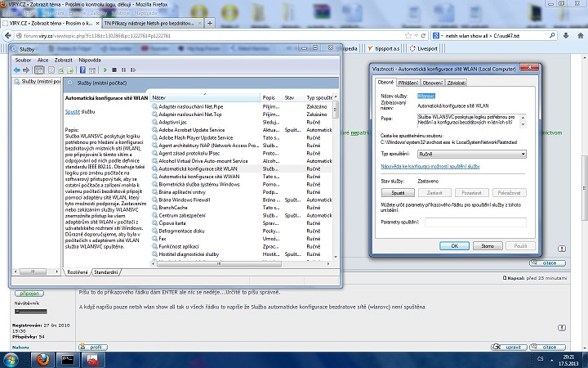Click the Stop service toolbar icon
This screenshot has height=368, width=588.
pos(114,70)
